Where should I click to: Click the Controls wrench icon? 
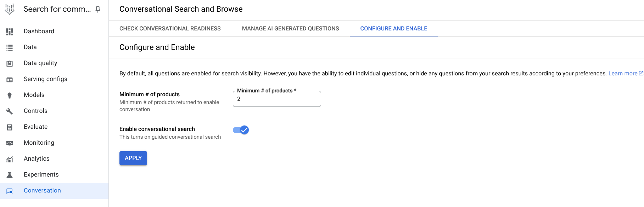pos(10,111)
